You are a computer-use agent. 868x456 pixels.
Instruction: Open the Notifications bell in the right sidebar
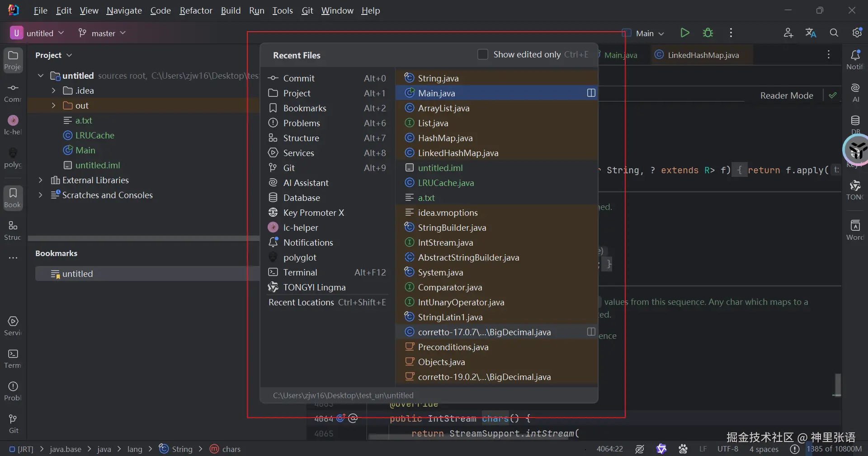[855, 60]
